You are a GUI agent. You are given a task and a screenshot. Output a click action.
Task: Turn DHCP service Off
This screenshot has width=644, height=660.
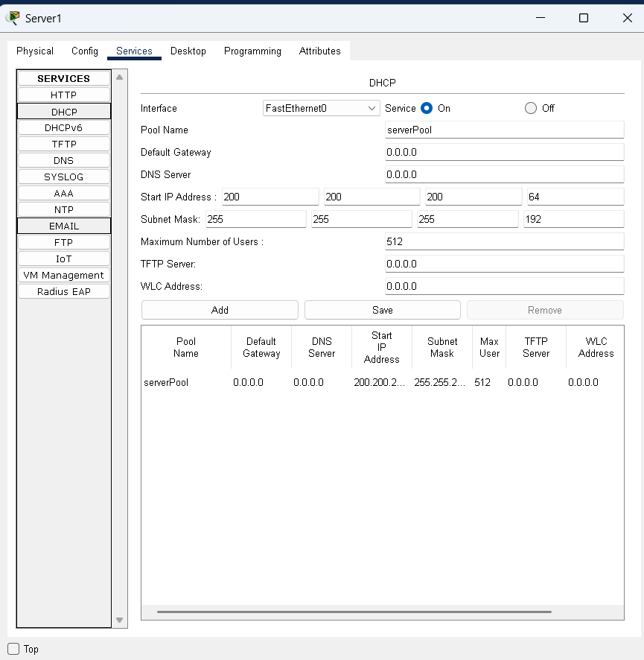(531, 108)
